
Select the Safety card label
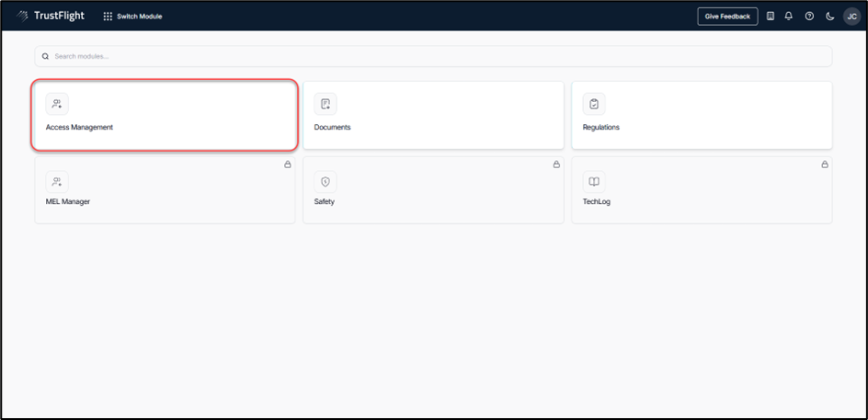[x=325, y=202]
